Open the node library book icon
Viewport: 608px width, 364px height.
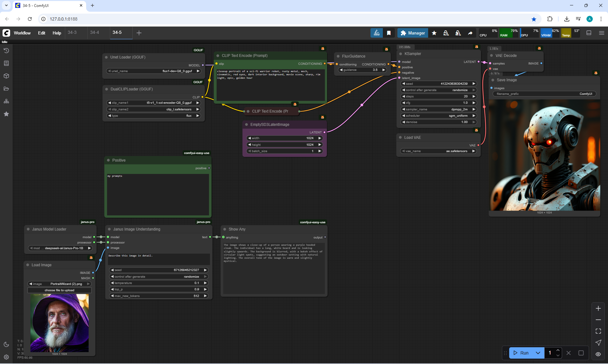pos(6,63)
